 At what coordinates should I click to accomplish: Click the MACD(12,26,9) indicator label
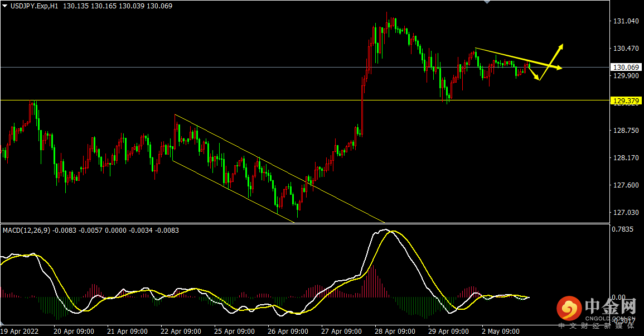(x=26, y=231)
